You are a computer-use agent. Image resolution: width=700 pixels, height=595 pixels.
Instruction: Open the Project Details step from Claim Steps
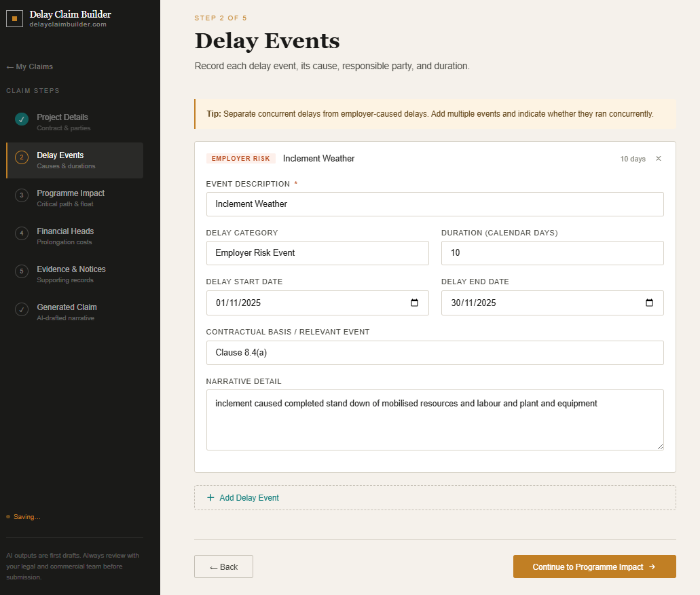[x=75, y=122]
